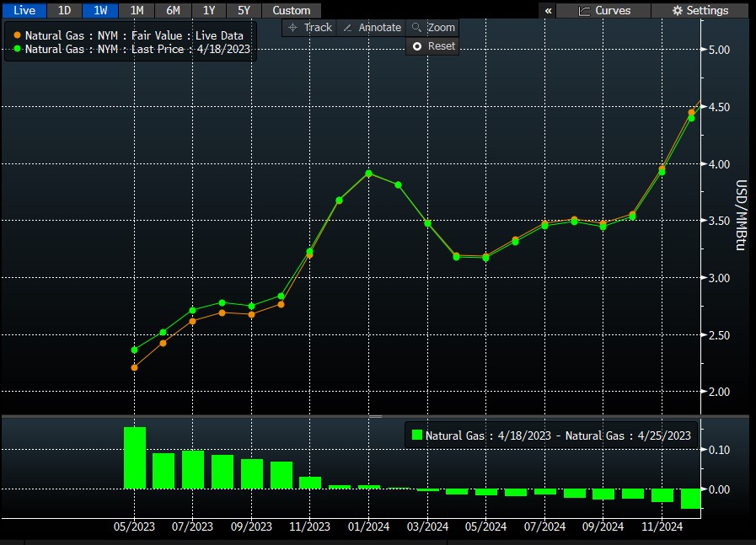The height and width of the screenshot is (545, 756).
Task: Click the 1Y range button
Action: point(208,11)
